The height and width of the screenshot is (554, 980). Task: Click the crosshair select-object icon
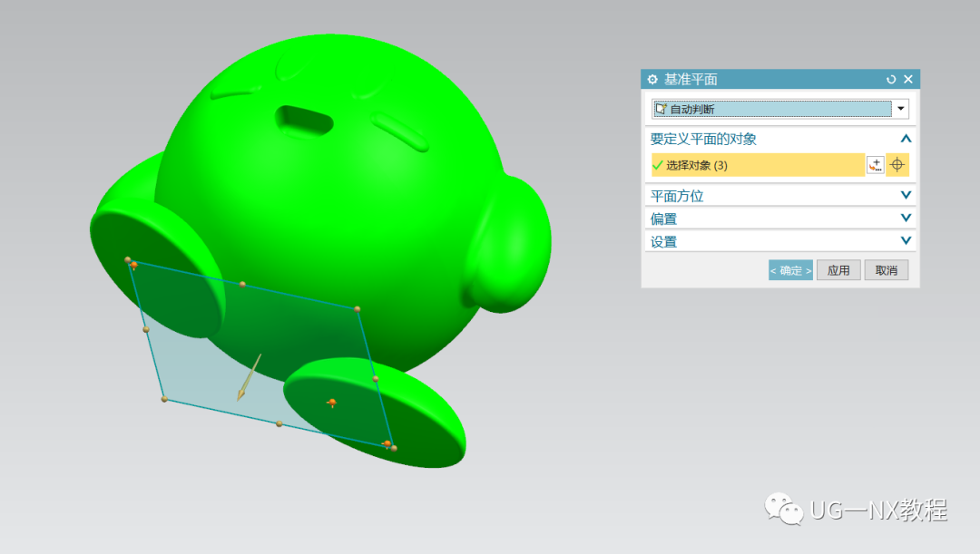point(897,165)
